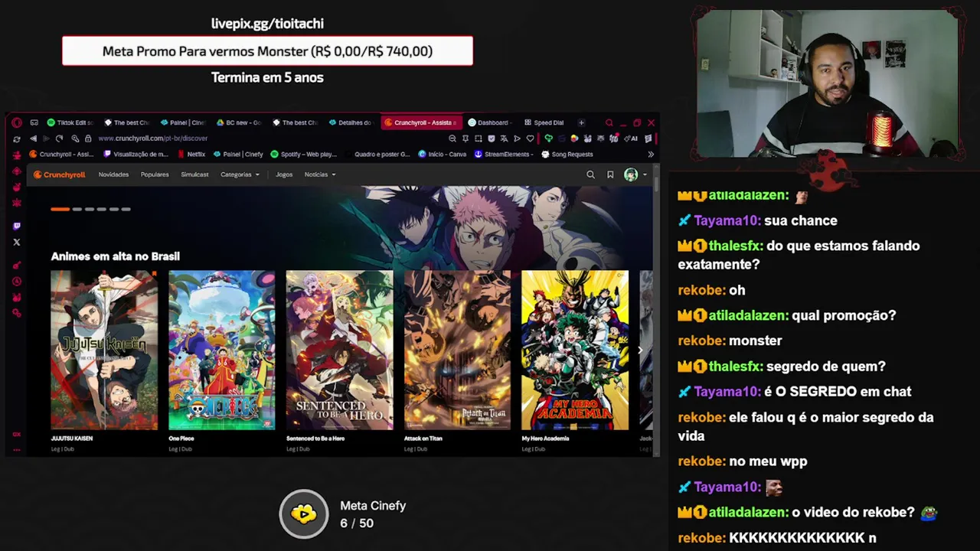980x551 pixels.
Task: Switch to the BC new Google Drive tab
Action: click(x=239, y=122)
